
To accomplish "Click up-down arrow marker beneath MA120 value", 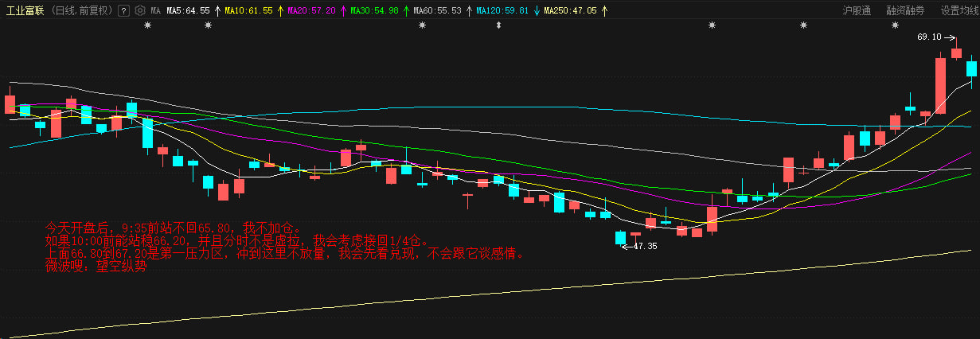I will (499, 25).
